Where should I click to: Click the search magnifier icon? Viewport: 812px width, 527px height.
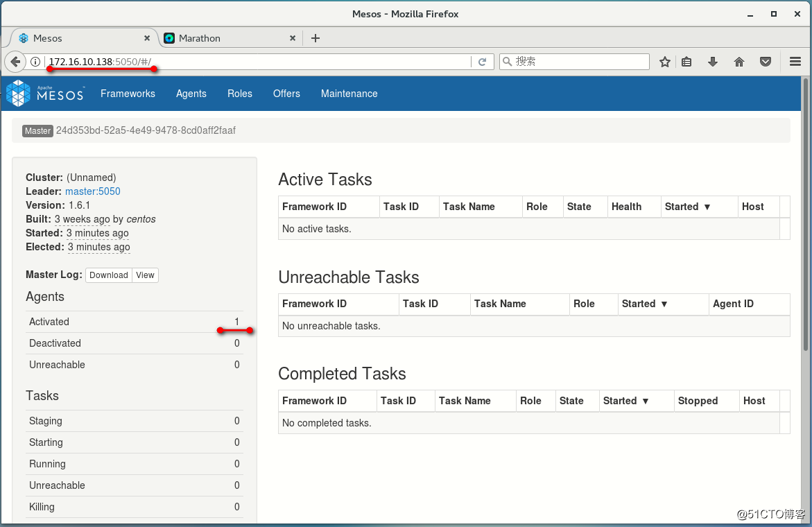tap(508, 62)
